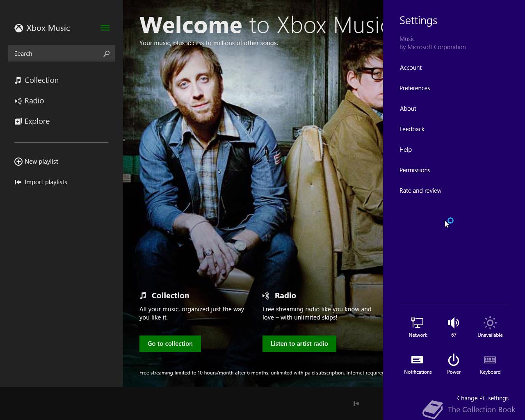Viewport: 525px width, 420px height.
Task: Open Account settings
Action: click(x=411, y=68)
